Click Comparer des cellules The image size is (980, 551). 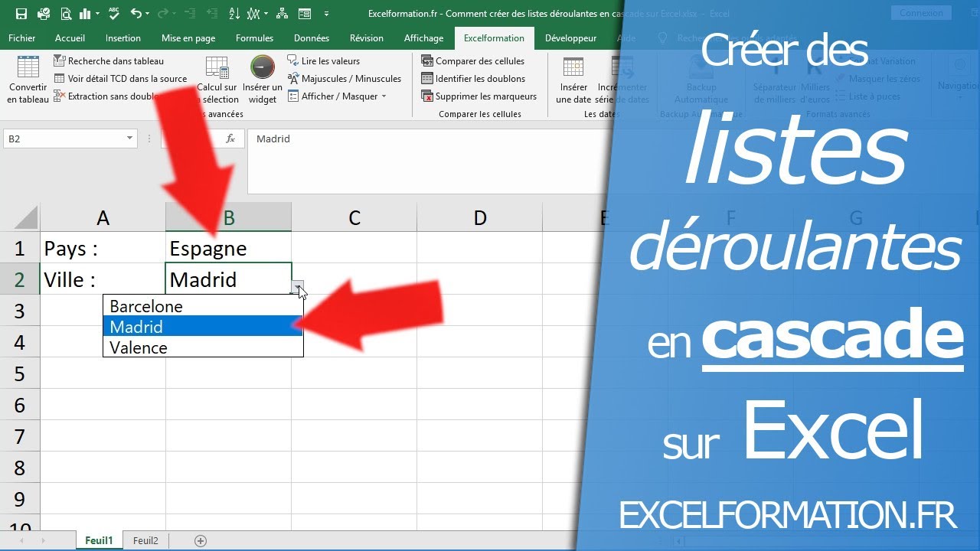tap(473, 61)
